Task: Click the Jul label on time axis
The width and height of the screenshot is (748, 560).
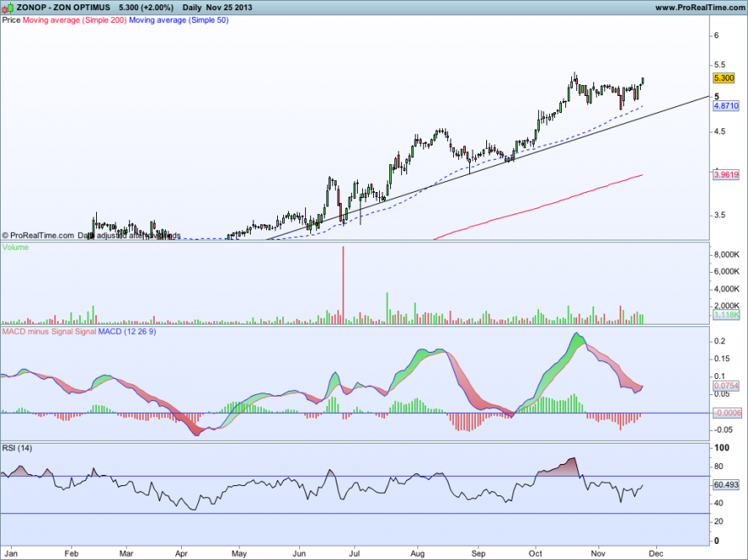Action: [x=354, y=553]
